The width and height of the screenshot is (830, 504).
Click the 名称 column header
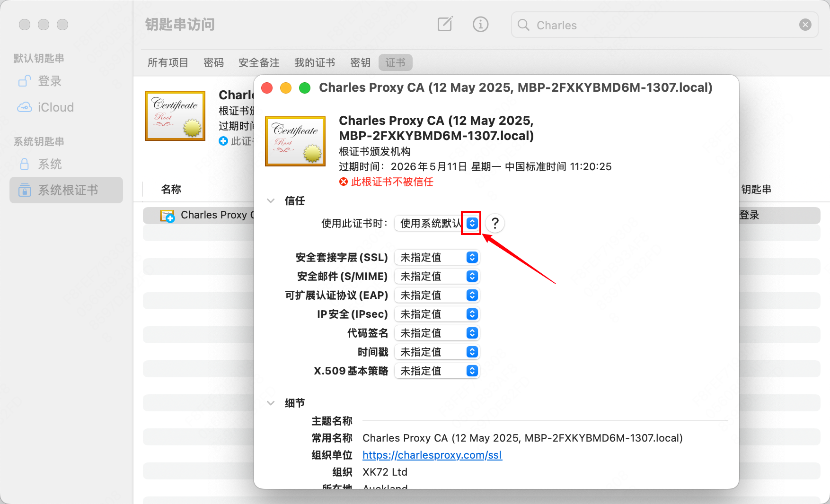[x=171, y=189]
